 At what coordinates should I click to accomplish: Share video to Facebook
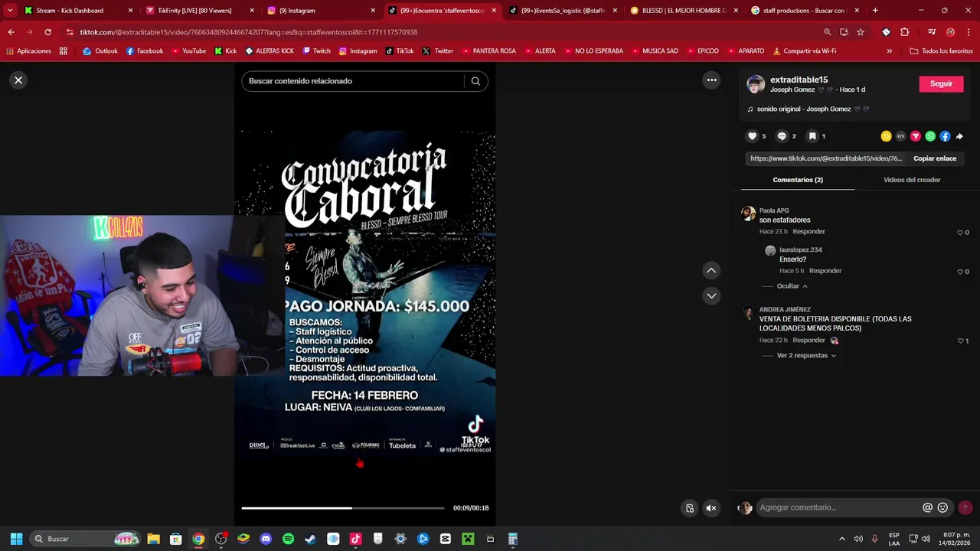click(945, 136)
